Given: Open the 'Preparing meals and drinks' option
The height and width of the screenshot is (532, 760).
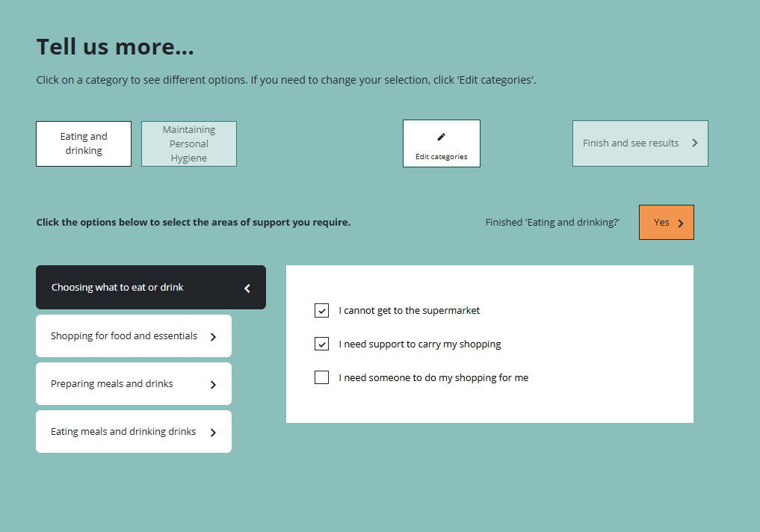Looking at the screenshot, I should tap(112, 384).
